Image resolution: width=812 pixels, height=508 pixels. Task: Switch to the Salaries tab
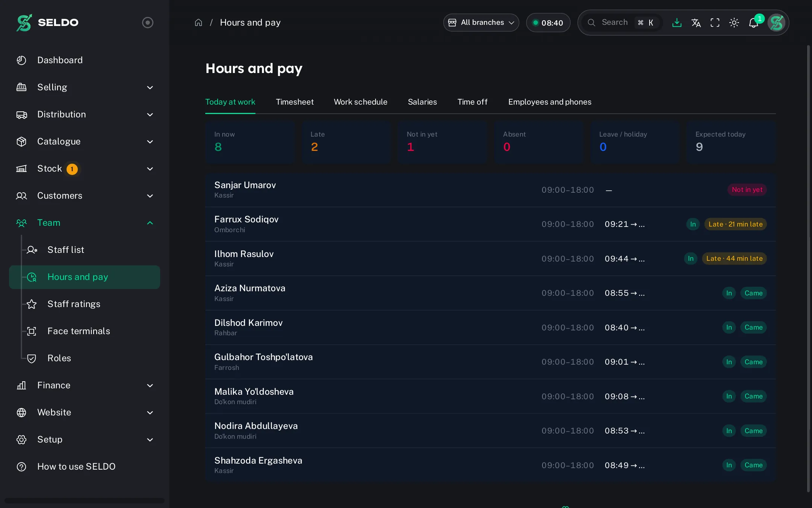click(422, 102)
